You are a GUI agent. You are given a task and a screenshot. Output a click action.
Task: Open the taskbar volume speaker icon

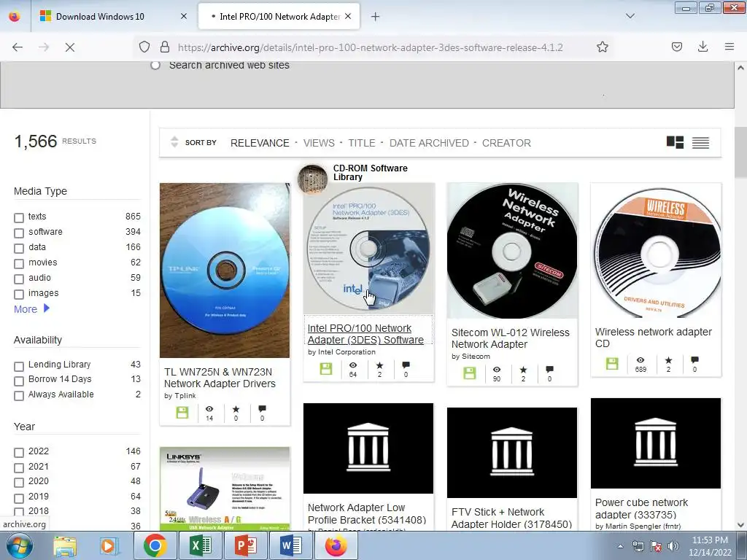point(673,546)
